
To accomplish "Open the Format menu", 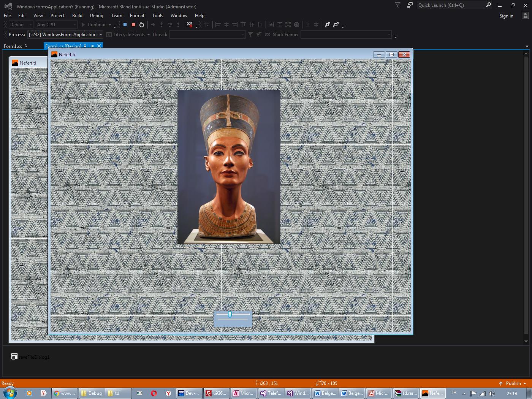I will click(x=137, y=16).
